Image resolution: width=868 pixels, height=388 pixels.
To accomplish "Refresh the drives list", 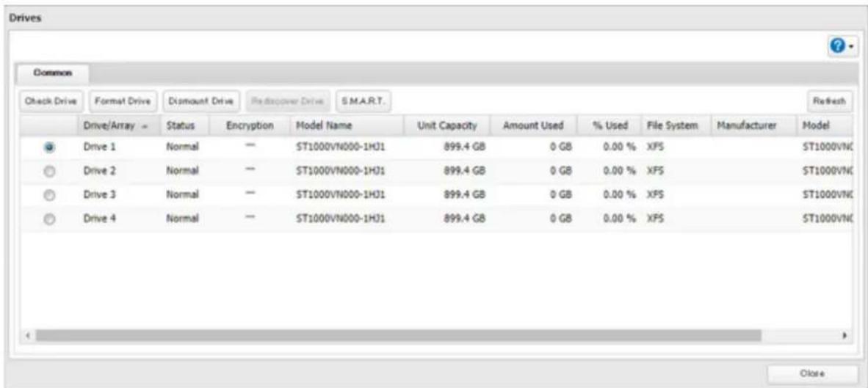I will (828, 101).
